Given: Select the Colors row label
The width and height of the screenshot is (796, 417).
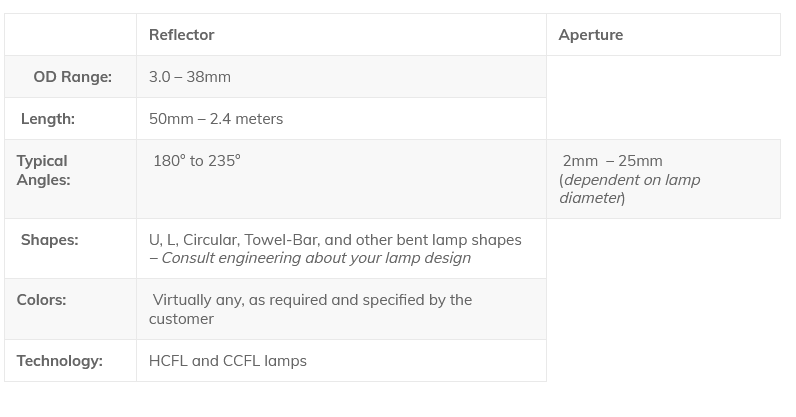Looking at the screenshot, I should [42, 300].
